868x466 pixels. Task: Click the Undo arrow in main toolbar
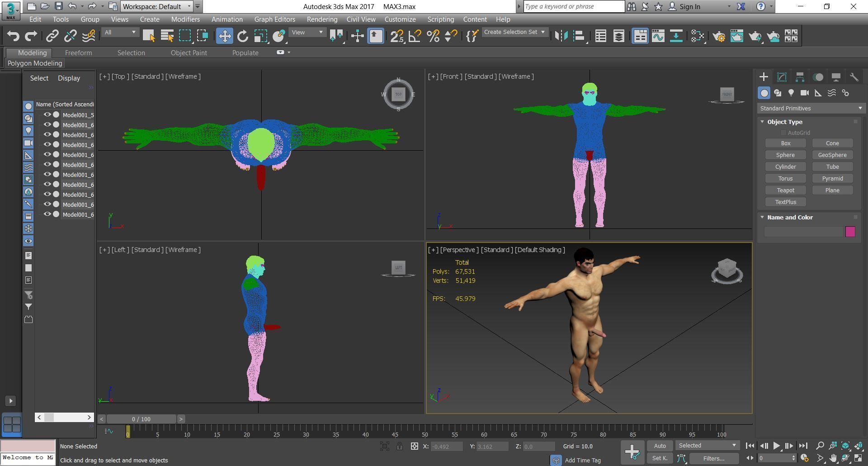tap(13, 36)
